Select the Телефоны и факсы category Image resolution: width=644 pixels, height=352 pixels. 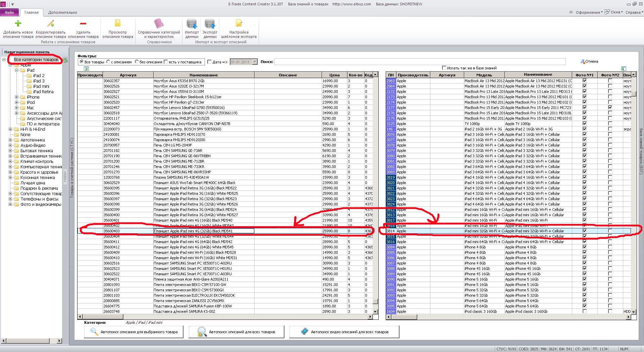tap(39, 199)
